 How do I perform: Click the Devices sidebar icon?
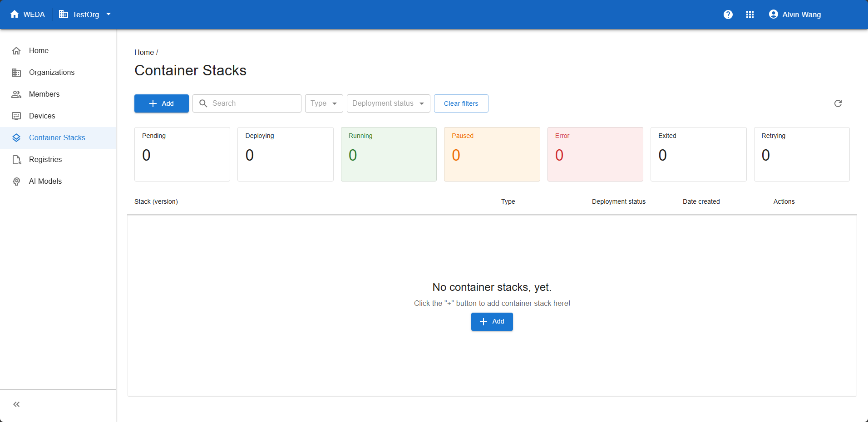(x=16, y=116)
